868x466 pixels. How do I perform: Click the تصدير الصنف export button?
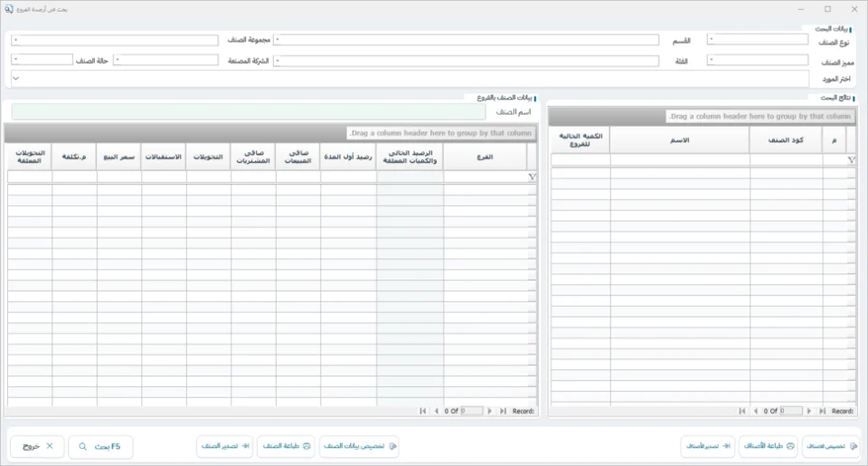[225, 446]
